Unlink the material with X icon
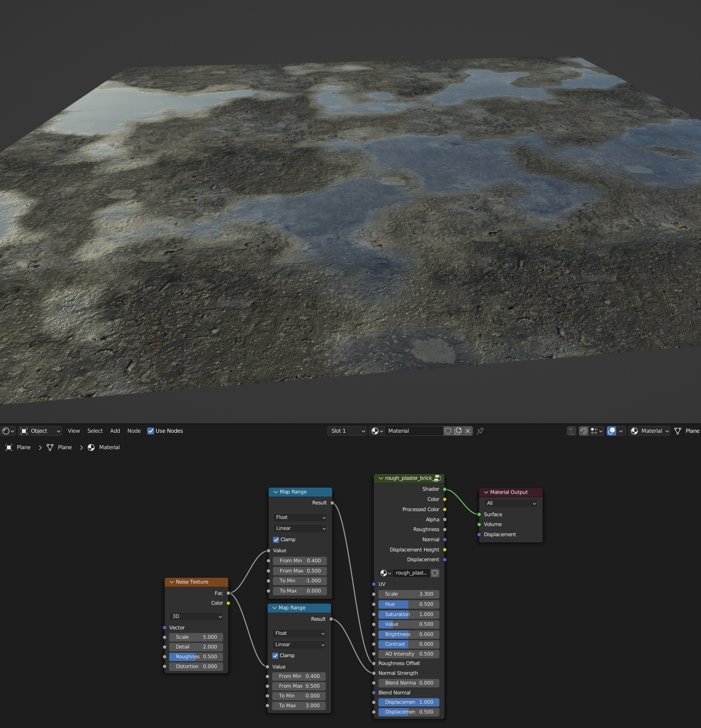 [x=467, y=431]
